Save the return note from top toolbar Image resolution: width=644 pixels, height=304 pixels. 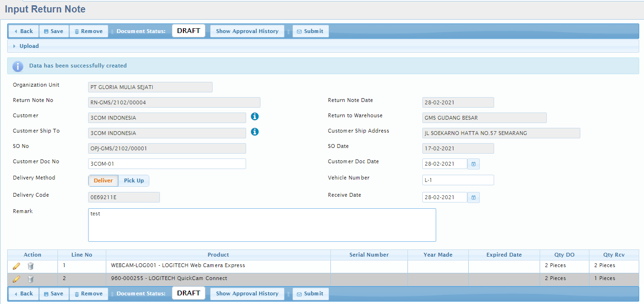[53, 31]
